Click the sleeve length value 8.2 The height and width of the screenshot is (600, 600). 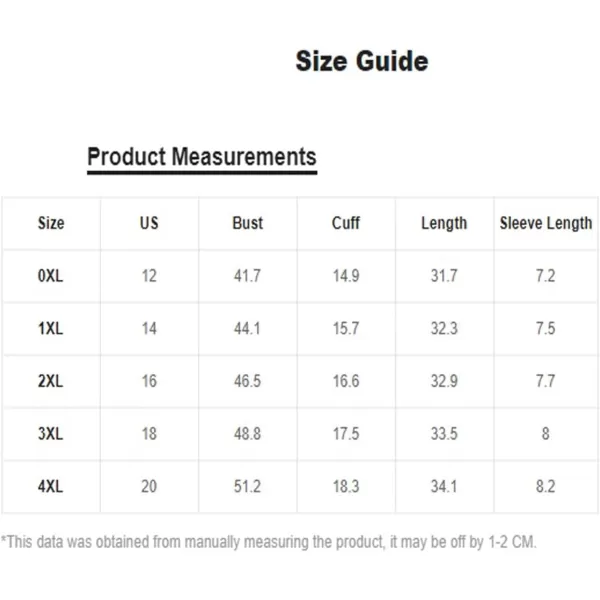point(545,486)
